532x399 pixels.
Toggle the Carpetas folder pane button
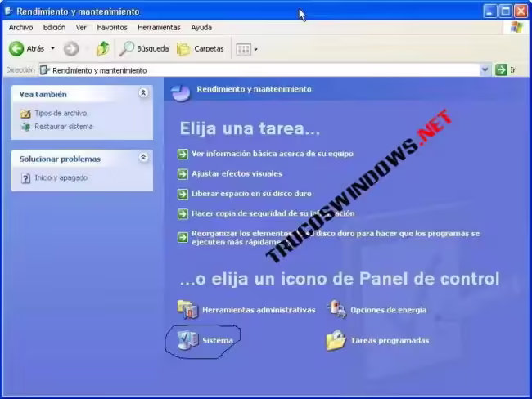[201, 49]
